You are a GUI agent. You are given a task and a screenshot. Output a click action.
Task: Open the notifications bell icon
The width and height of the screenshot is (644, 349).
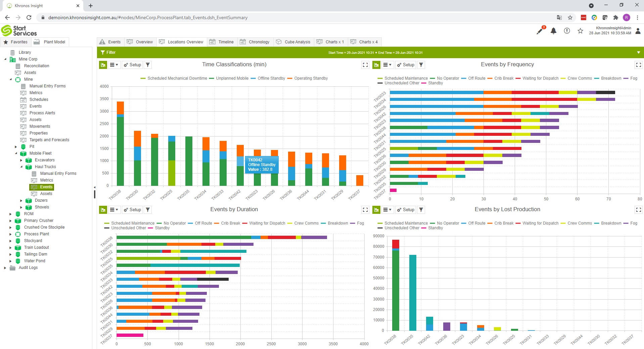553,31
